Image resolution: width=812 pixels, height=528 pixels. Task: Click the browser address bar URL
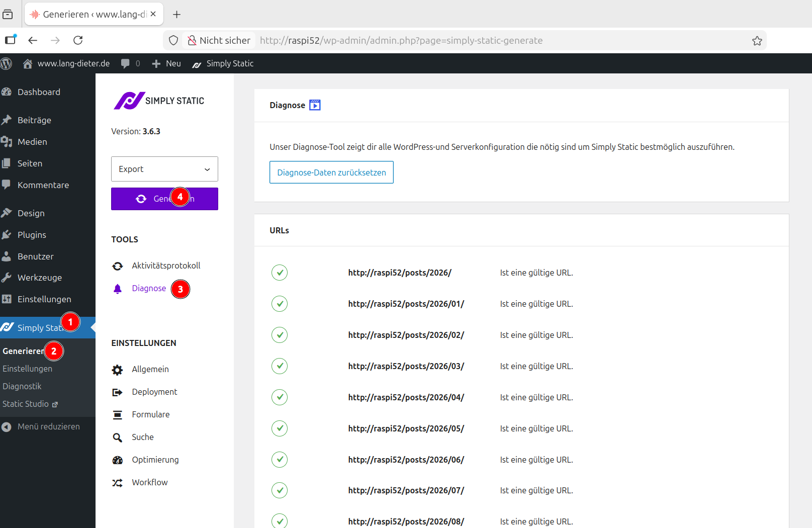click(x=401, y=41)
